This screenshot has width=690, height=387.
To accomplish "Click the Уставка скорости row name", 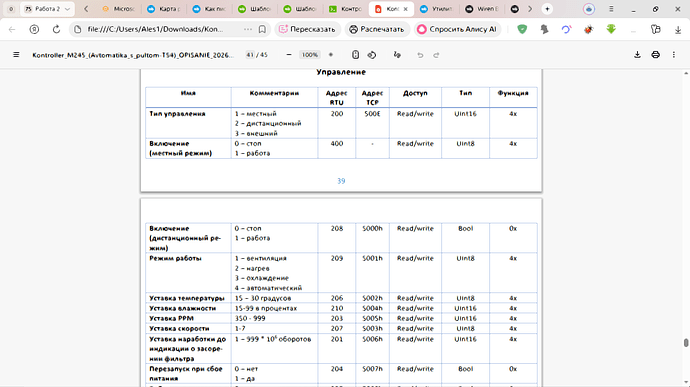I will point(179,328).
